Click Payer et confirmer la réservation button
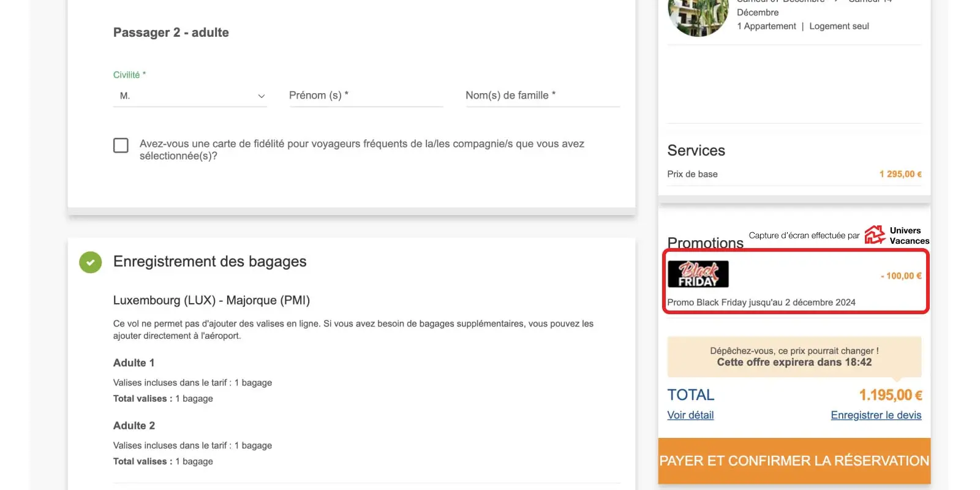The height and width of the screenshot is (490, 980). [x=794, y=461]
